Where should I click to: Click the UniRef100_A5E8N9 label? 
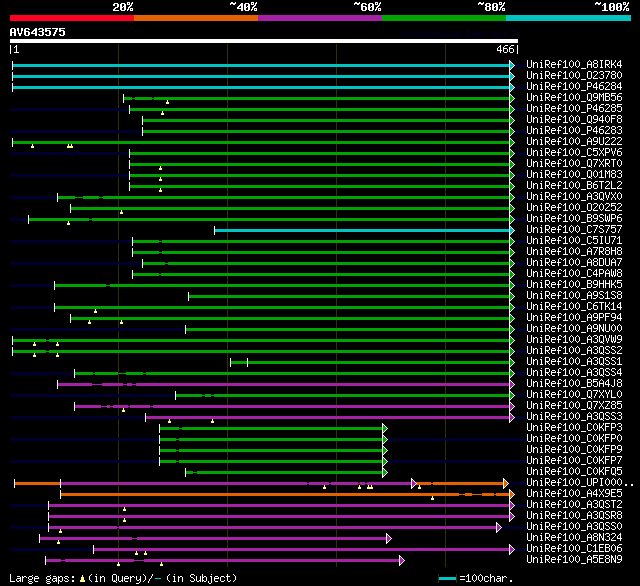pos(574,560)
